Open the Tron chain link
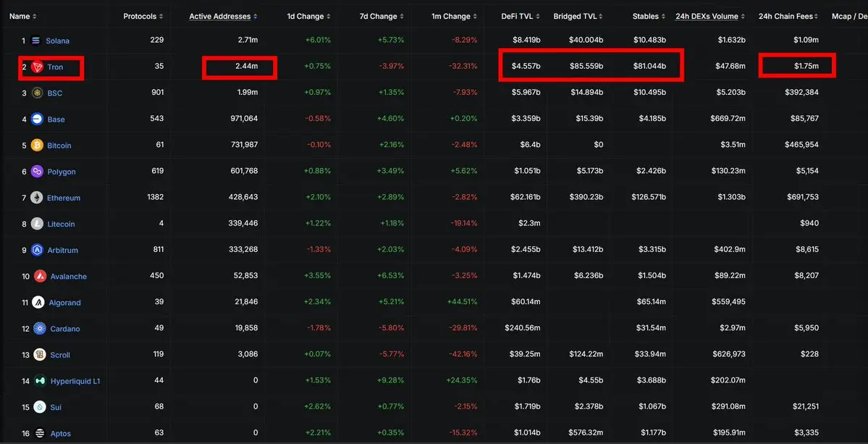 click(55, 67)
